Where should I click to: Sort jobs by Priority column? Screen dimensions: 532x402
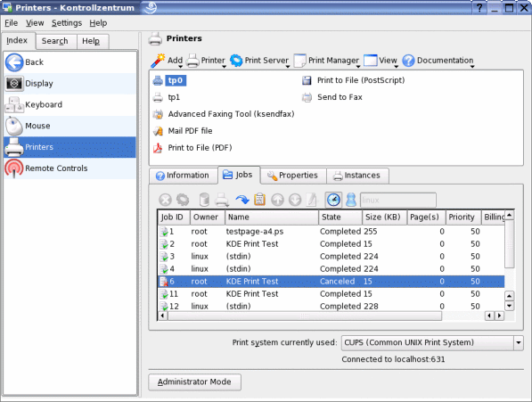463,217
